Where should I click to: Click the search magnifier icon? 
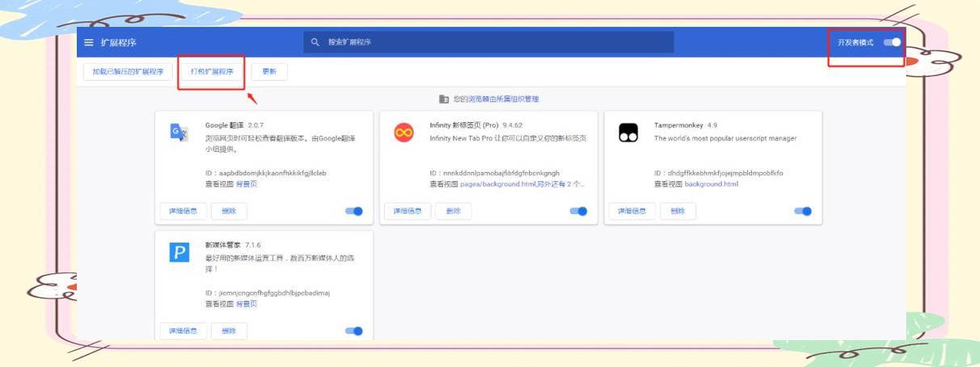click(x=315, y=42)
